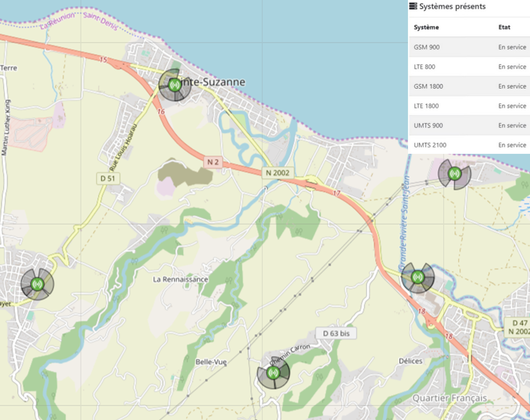Screen dimensions: 530x420
Task: Click the antenna site marker at Sainte-Suzanne
Action: point(174,85)
